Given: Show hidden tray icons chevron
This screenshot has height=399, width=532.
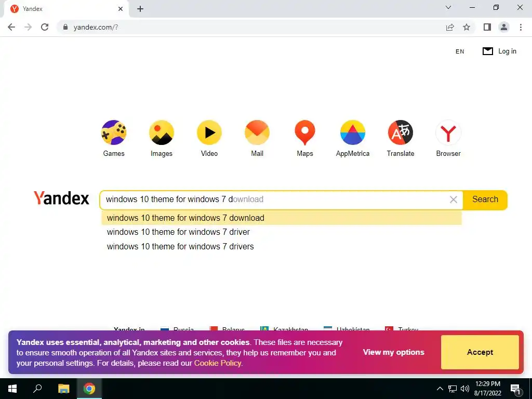Looking at the screenshot, I should [440, 389].
